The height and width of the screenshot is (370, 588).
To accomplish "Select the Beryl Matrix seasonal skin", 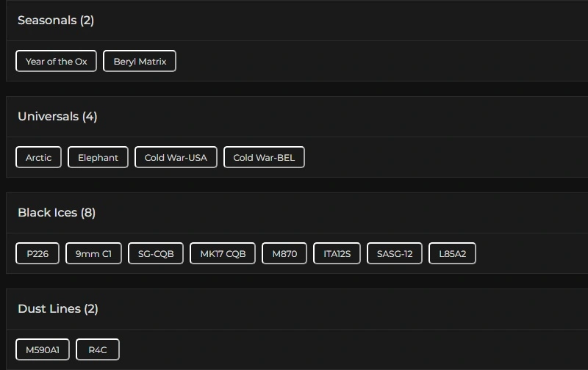I will (140, 62).
